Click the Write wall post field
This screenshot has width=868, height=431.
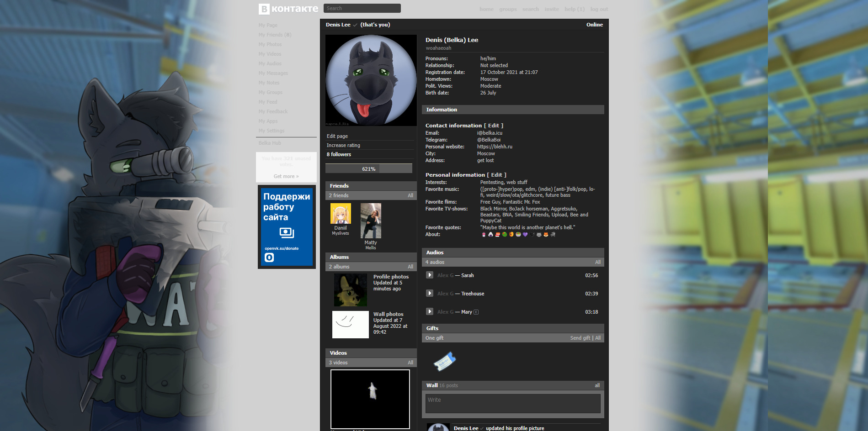tap(513, 404)
